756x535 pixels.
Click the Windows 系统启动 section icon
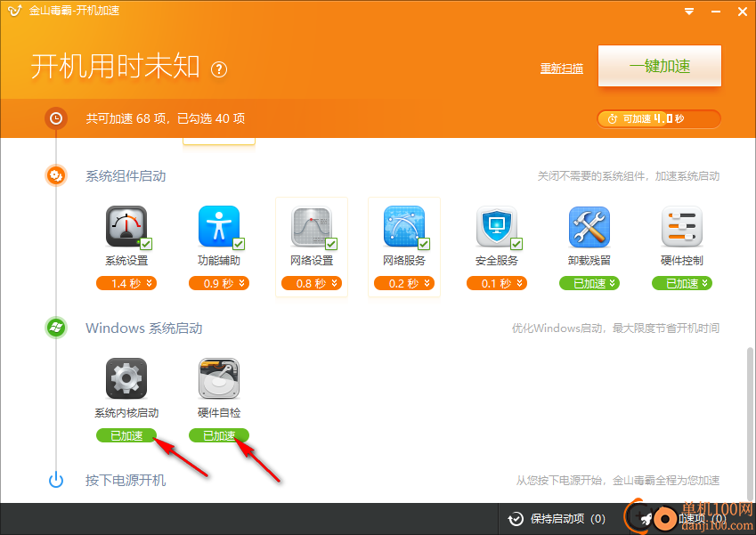tap(56, 328)
